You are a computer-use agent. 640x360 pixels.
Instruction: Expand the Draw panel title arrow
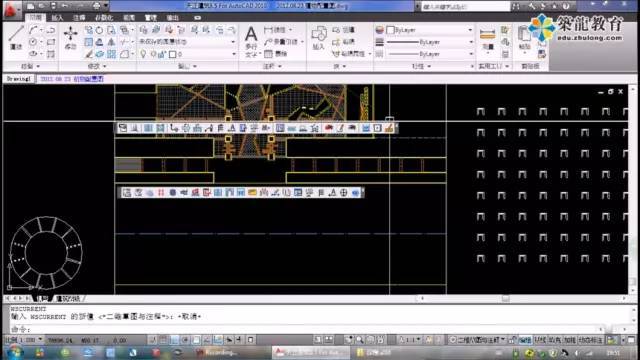(38, 66)
